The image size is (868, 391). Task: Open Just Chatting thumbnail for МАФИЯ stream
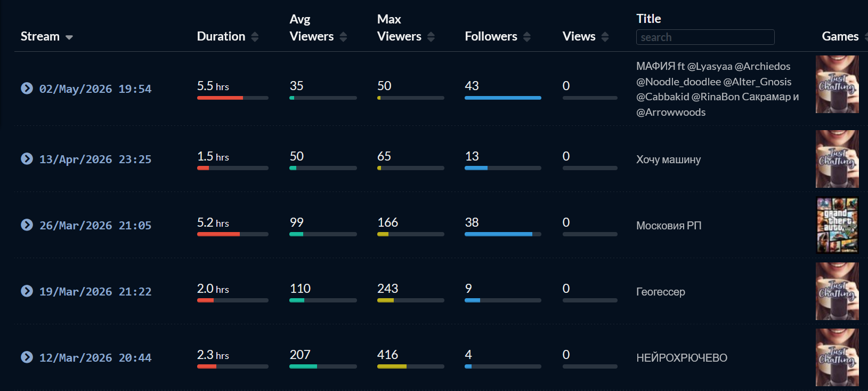pos(837,84)
